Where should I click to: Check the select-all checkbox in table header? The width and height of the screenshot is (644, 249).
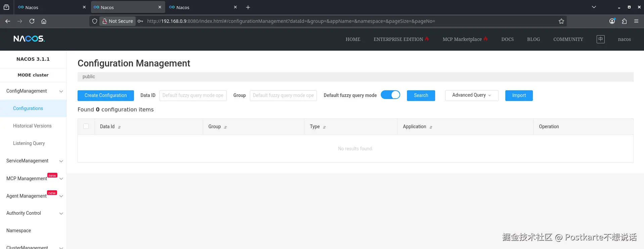click(x=86, y=126)
